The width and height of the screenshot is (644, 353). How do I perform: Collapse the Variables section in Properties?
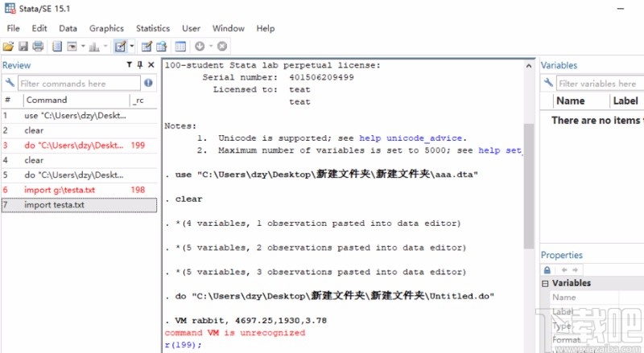coord(545,283)
